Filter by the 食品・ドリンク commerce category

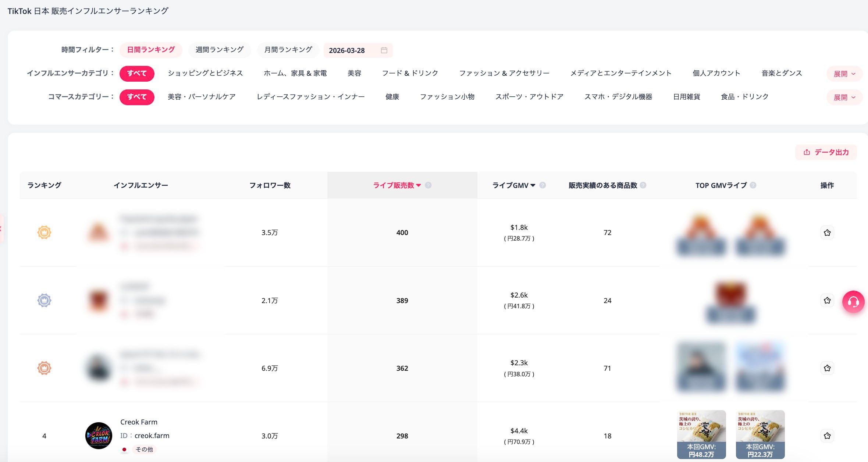click(x=744, y=97)
